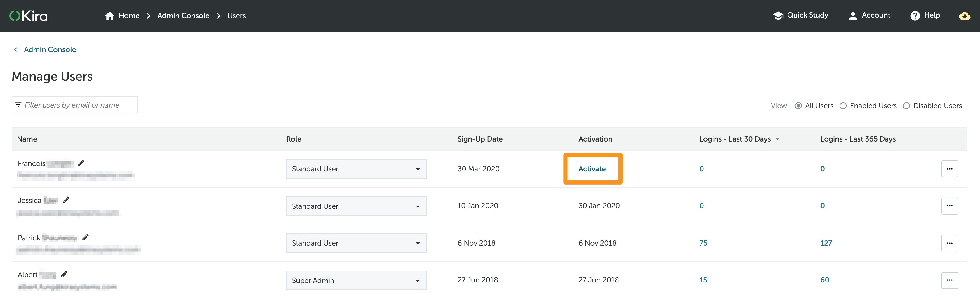The height and width of the screenshot is (300, 980).
Task: Click the Logins - Last 365 Days header
Action: tap(858, 139)
